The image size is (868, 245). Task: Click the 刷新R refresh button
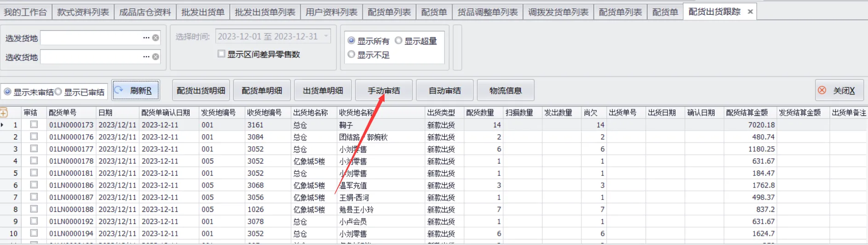click(136, 90)
